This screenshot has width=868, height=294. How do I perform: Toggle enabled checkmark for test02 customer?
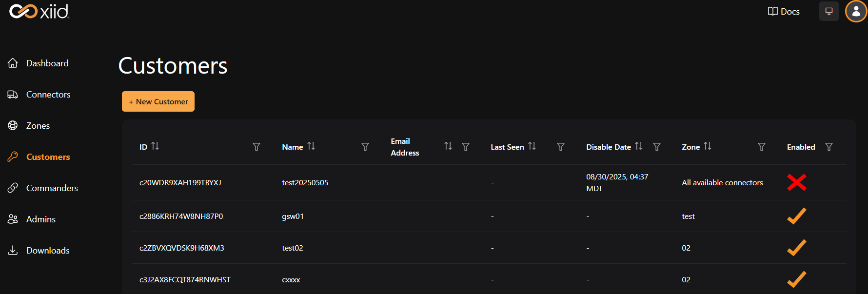tap(796, 248)
